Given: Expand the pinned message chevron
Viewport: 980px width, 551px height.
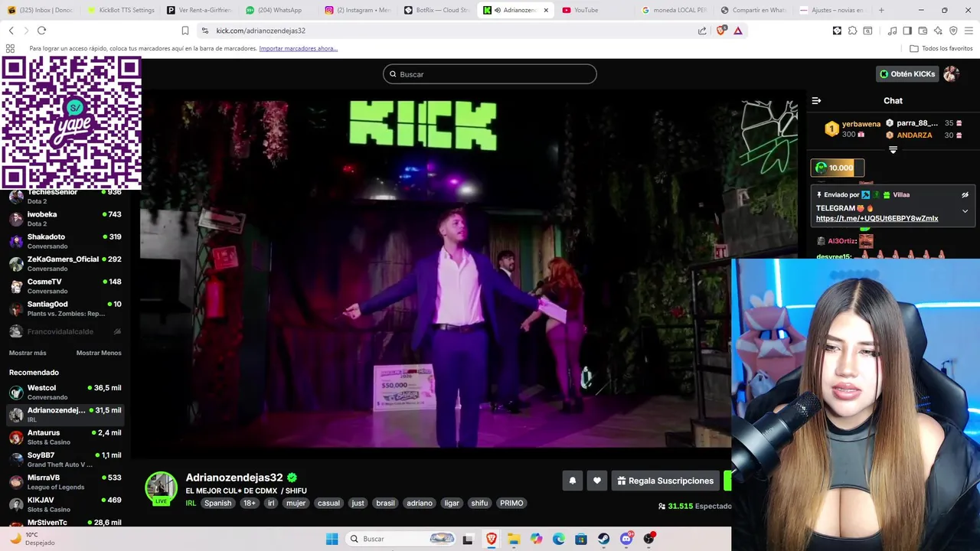Looking at the screenshot, I should [x=965, y=211].
